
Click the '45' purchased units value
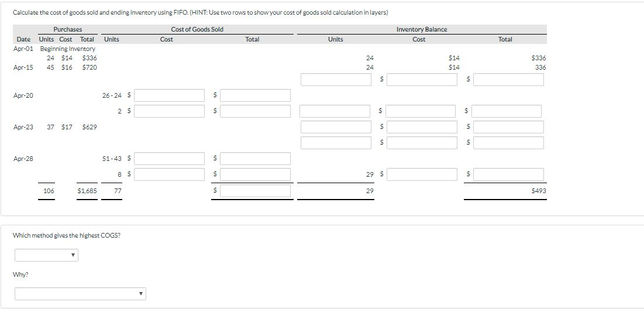point(50,67)
